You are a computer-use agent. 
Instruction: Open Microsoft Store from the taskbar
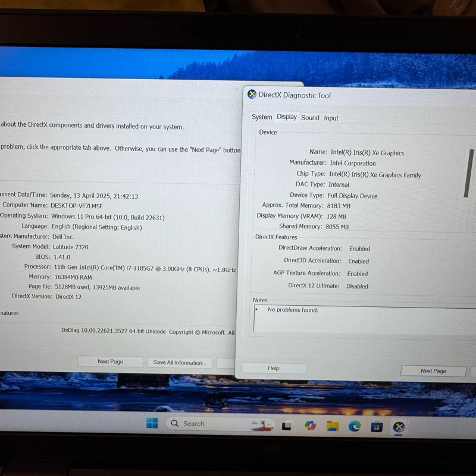click(x=377, y=427)
